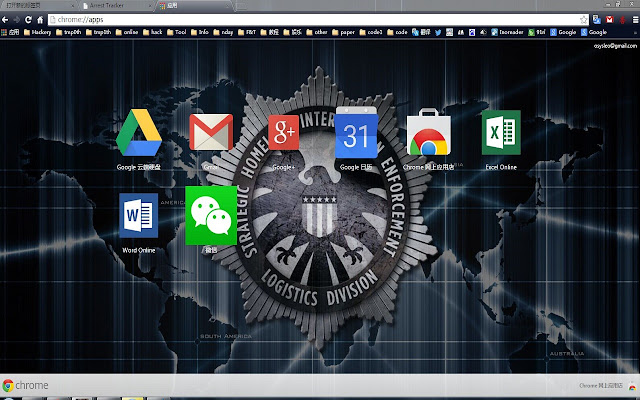Open the F&T bookmark folder
Image resolution: width=640 pixels, height=400 pixels.
pyautogui.click(x=247, y=32)
